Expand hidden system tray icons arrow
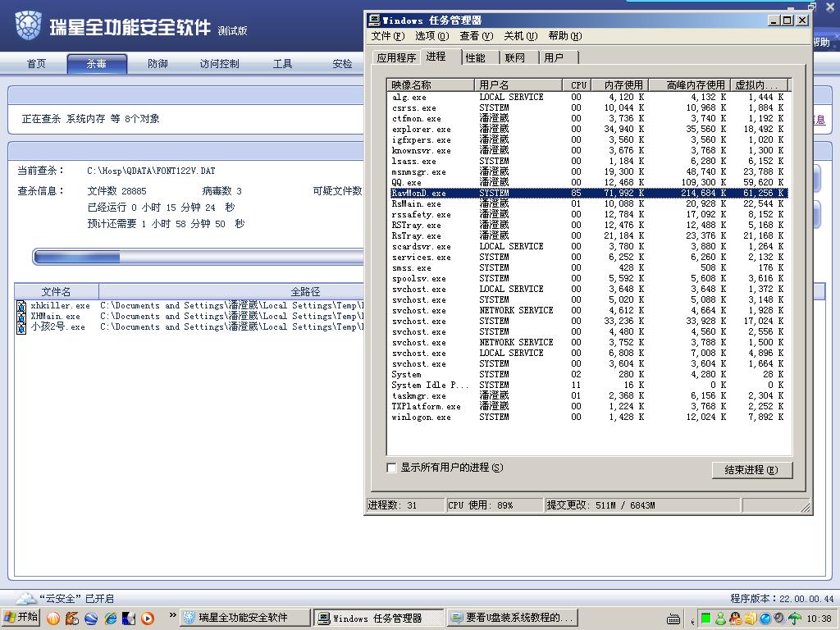840x630 pixels. tap(692, 620)
